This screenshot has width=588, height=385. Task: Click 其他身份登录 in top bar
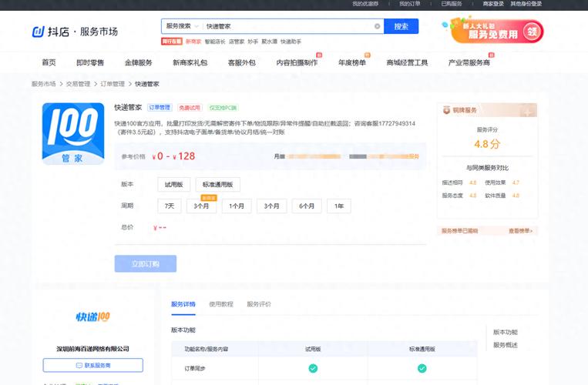click(x=526, y=4)
